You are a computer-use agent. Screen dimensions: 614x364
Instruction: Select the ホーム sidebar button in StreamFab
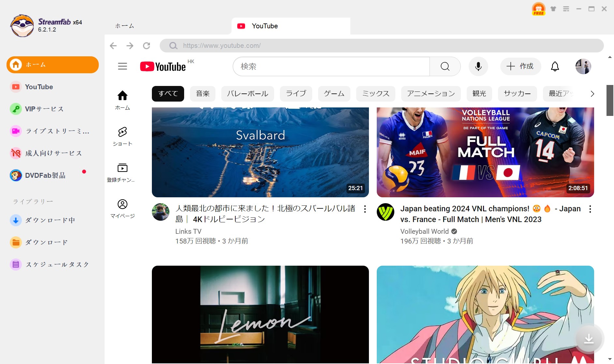(52, 64)
